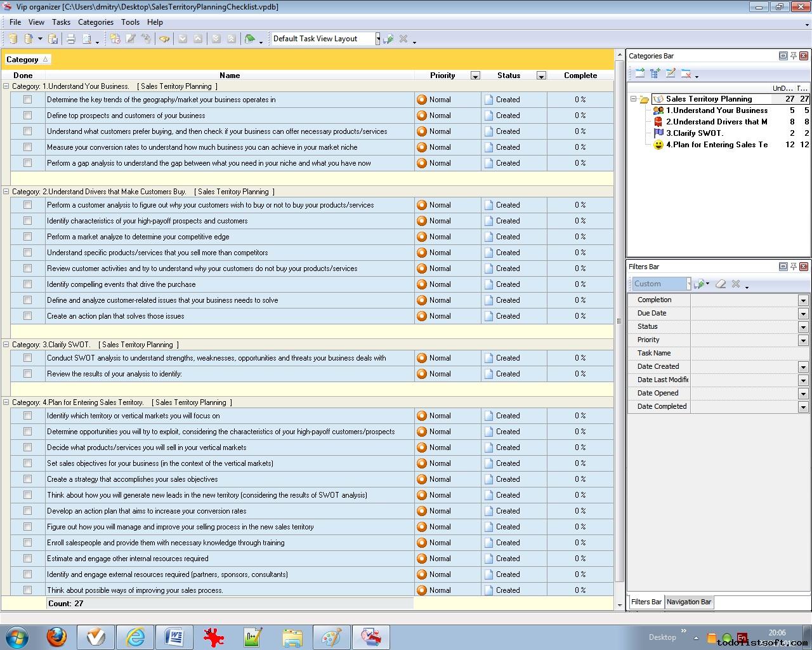This screenshot has height=650, width=812.
Task: Click the Add Subcategory tree icon
Action: [x=655, y=74]
